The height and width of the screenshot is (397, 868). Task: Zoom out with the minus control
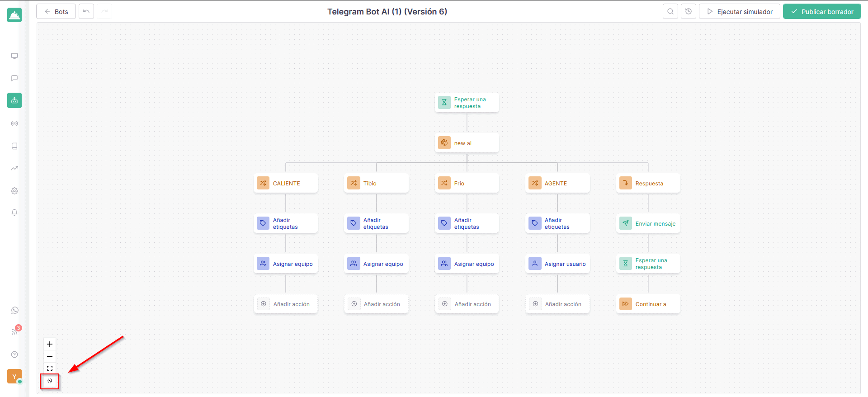50,356
